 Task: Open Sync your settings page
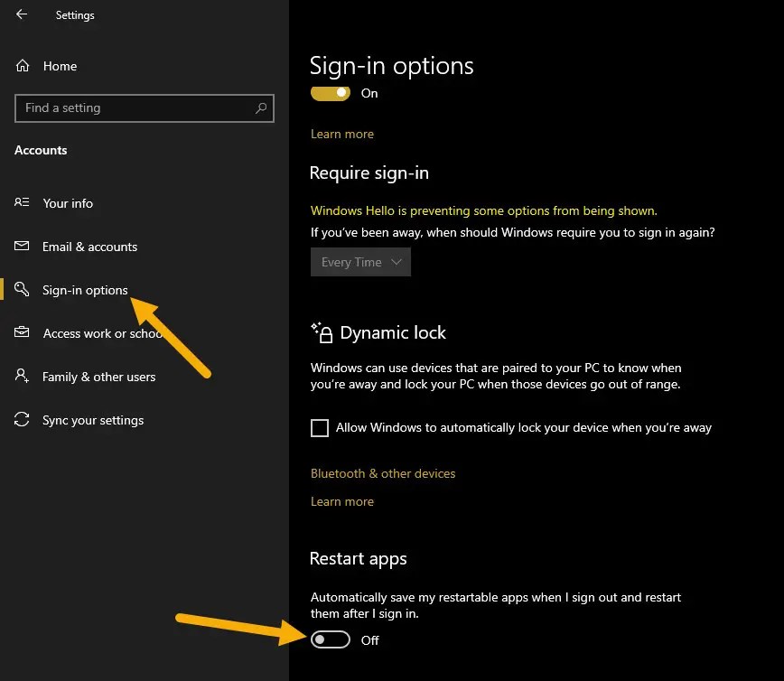93,420
